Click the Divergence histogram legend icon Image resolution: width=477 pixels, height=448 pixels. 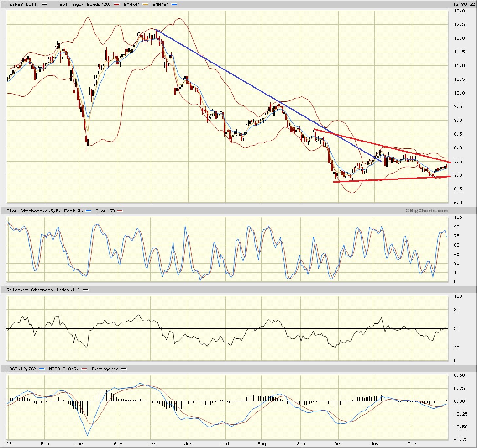pos(123,369)
